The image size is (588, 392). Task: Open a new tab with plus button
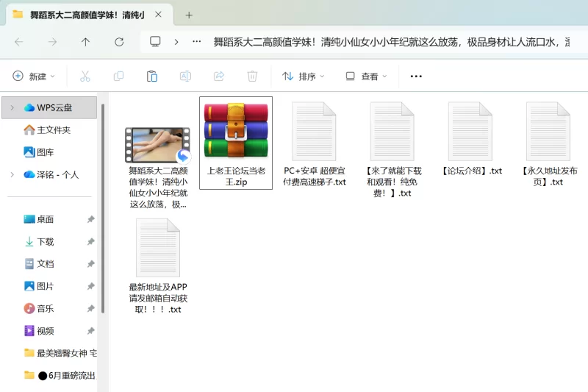[x=189, y=15]
